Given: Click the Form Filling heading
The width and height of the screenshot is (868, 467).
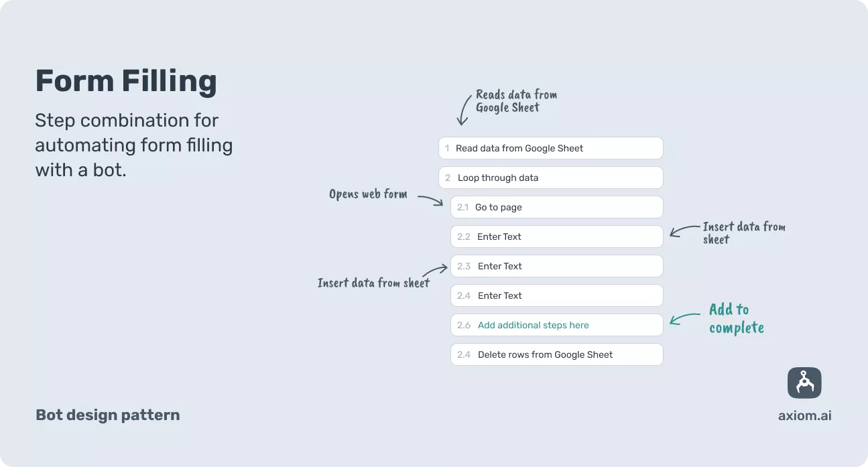Looking at the screenshot, I should (126, 81).
